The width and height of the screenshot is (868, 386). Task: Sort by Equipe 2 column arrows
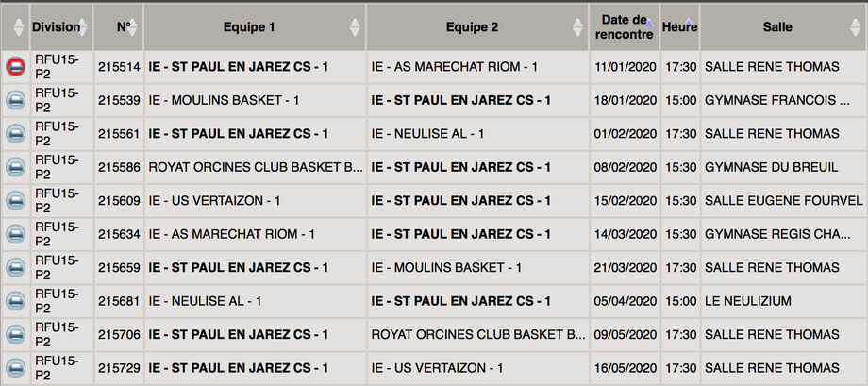577,27
